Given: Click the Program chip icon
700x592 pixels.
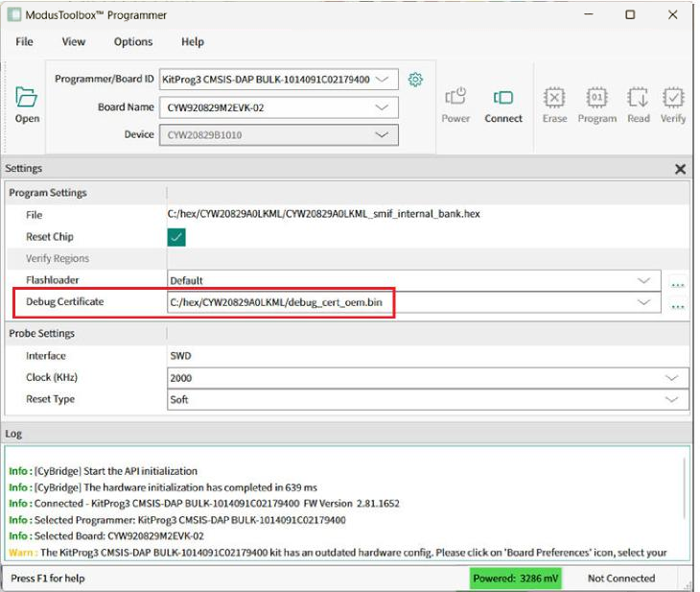Looking at the screenshot, I should 596,97.
